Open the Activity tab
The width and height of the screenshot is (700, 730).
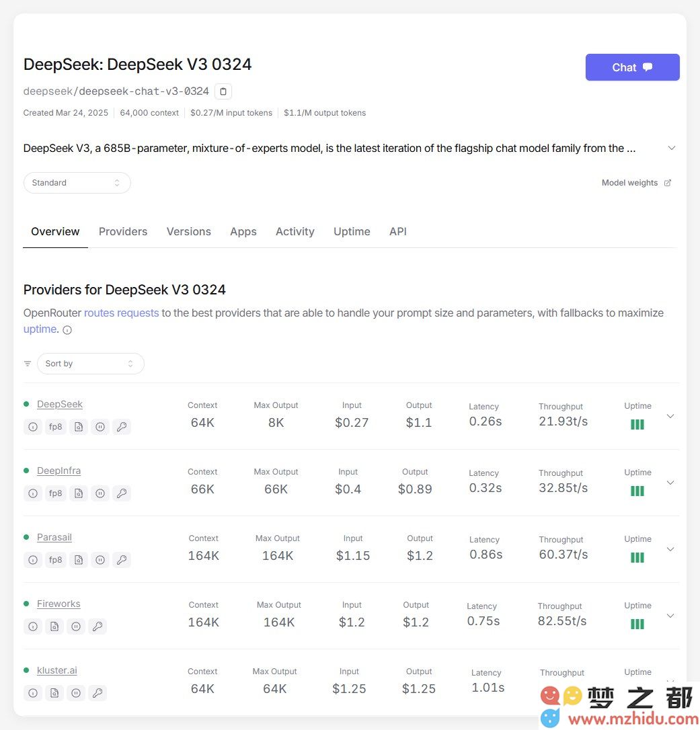click(x=295, y=232)
